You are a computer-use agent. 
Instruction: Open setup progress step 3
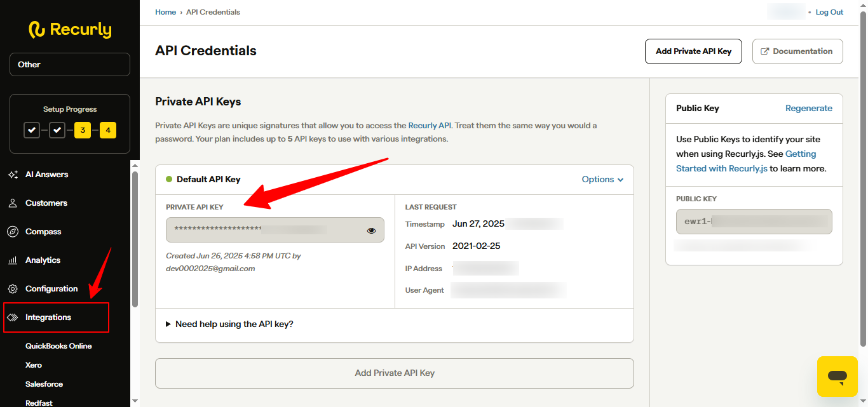click(83, 130)
